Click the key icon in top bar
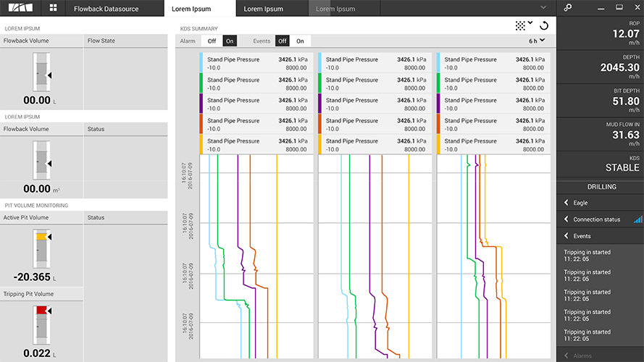This screenshot has width=644, height=362. 569,8
